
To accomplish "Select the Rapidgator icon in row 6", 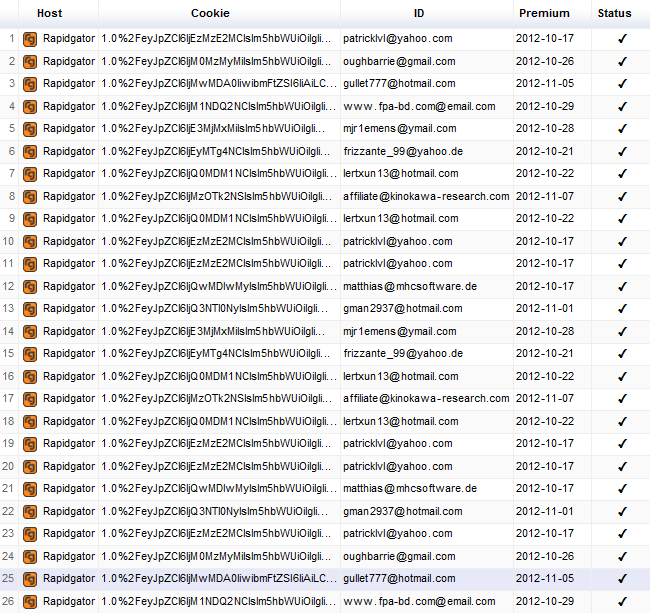I will 30,152.
